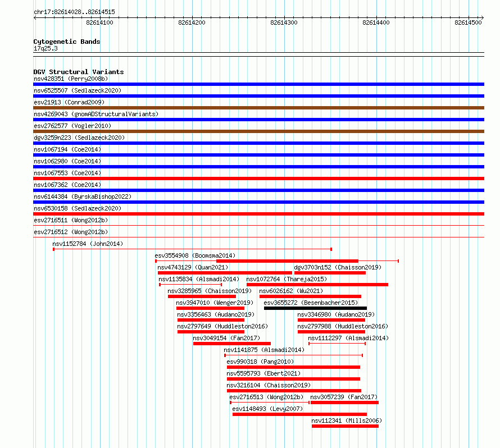500x448 pixels.
Task: Open nsv1072764 (Thareja2015) variant
Action: 287,279
